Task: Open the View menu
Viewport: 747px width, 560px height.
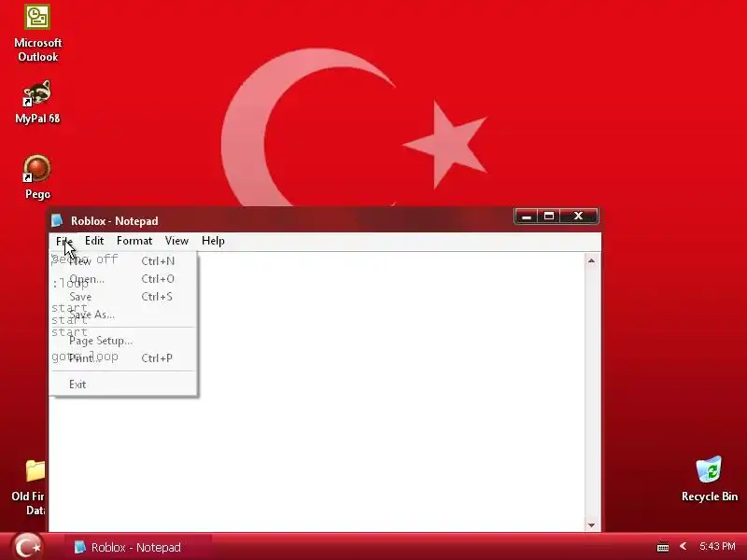Action: [x=176, y=241]
